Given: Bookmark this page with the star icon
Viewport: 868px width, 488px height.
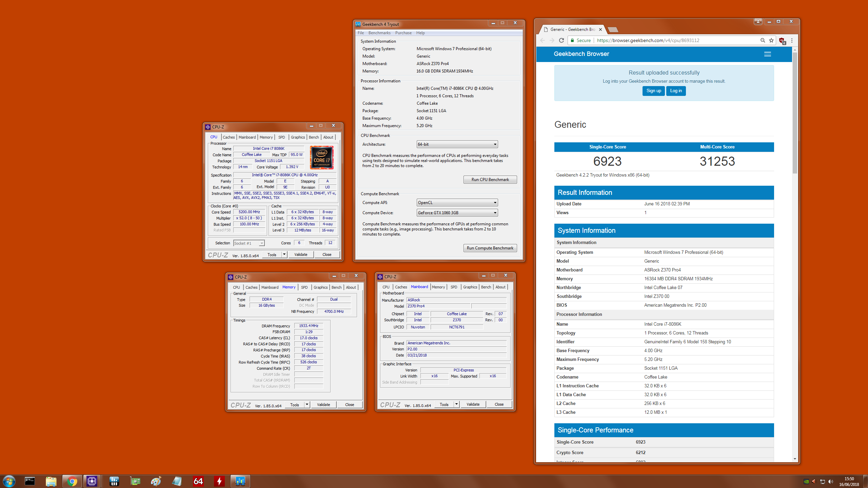Looking at the screenshot, I should pyautogui.click(x=771, y=40).
